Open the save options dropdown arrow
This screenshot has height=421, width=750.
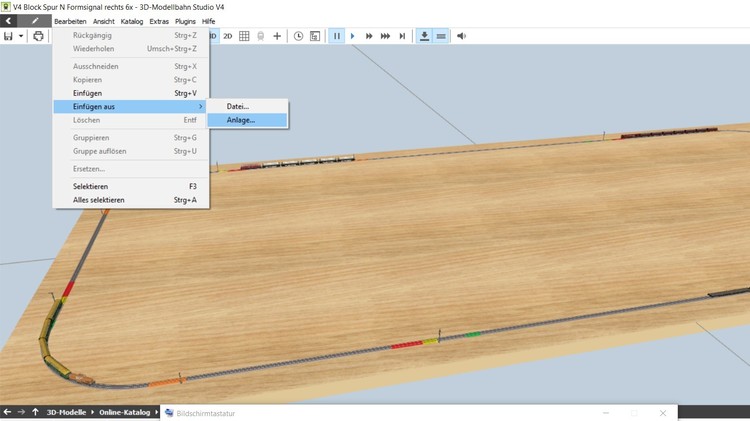point(21,36)
